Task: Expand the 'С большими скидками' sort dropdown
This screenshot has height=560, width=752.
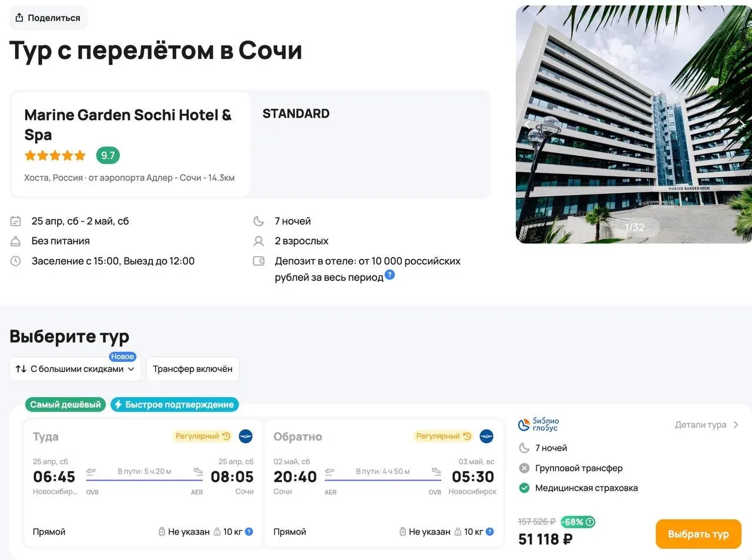Action: tap(75, 369)
